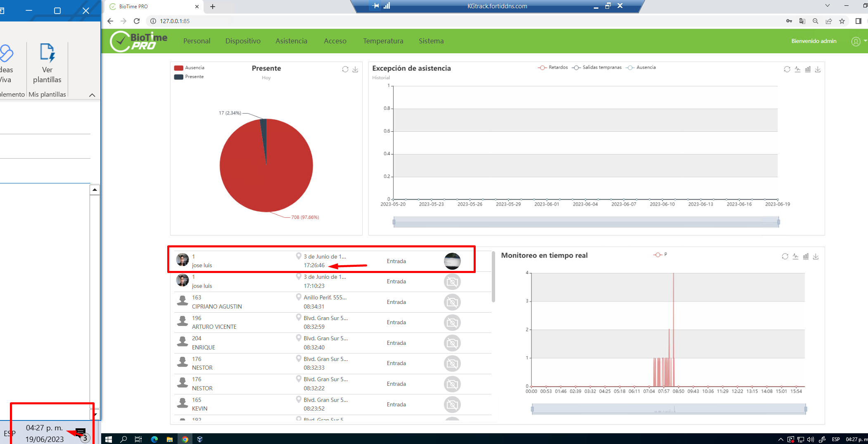Screen dimensions: 868x444
Task: Collapse the ribbon with the chevron arrow
Action: (x=92, y=95)
